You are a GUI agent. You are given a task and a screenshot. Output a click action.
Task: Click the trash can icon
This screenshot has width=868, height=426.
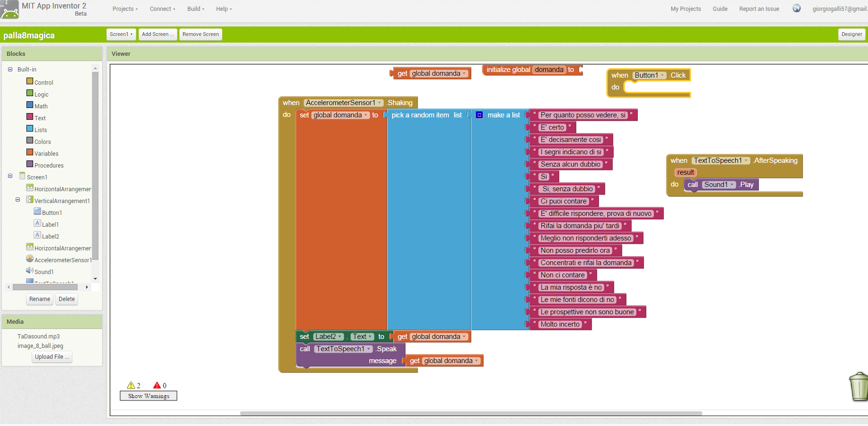pos(859,387)
